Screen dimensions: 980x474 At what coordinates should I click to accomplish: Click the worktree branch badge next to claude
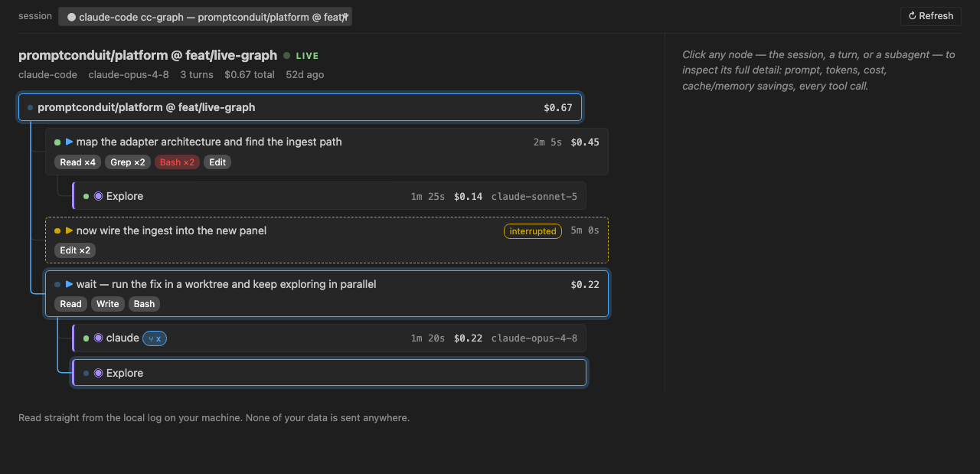tap(155, 338)
